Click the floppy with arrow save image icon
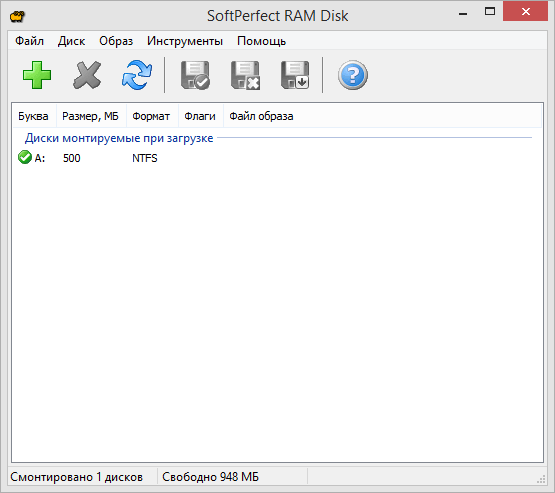This screenshot has width=555, height=493. tap(295, 75)
